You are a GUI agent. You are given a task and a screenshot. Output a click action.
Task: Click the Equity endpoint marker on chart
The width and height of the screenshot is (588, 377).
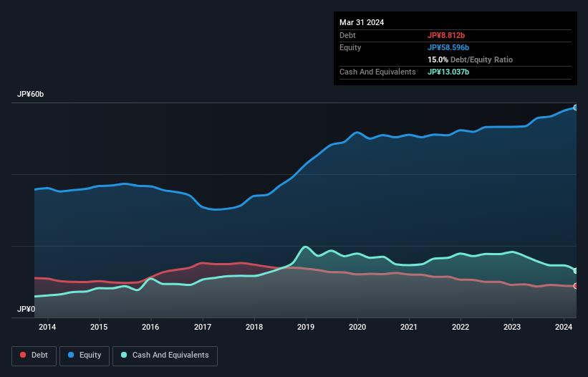click(576, 108)
